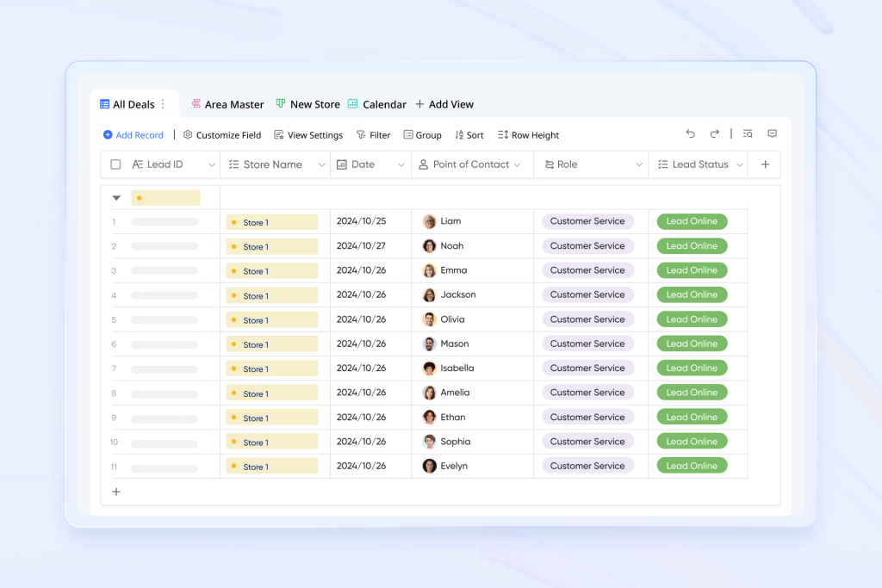Click Add View to create a view

tap(444, 104)
